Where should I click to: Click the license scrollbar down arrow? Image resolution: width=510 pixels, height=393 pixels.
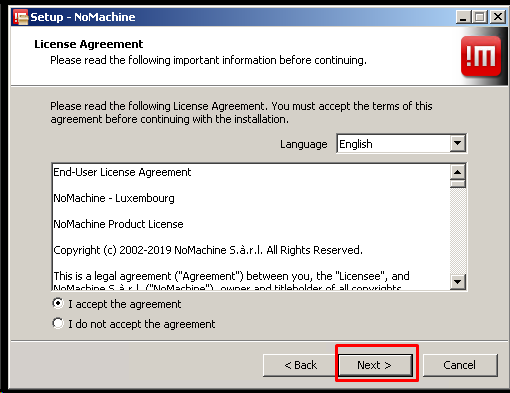(458, 282)
